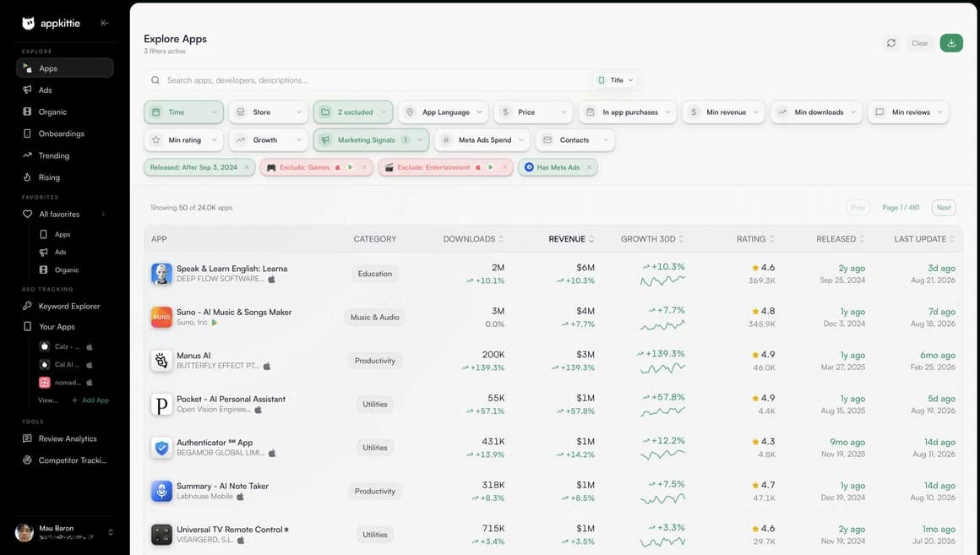This screenshot has height=555, width=980.
Task: Open the Rising page
Action: click(x=65, y=177)
